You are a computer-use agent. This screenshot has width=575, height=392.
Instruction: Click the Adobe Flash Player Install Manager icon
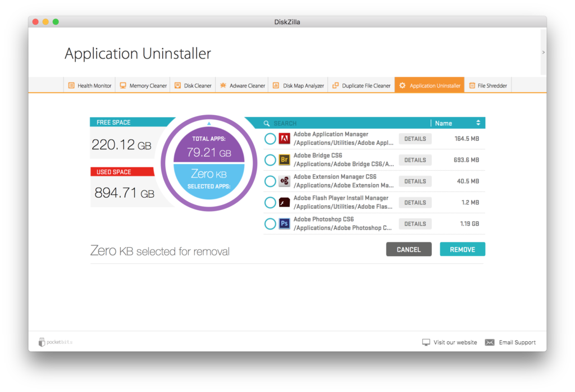(284, 202)
